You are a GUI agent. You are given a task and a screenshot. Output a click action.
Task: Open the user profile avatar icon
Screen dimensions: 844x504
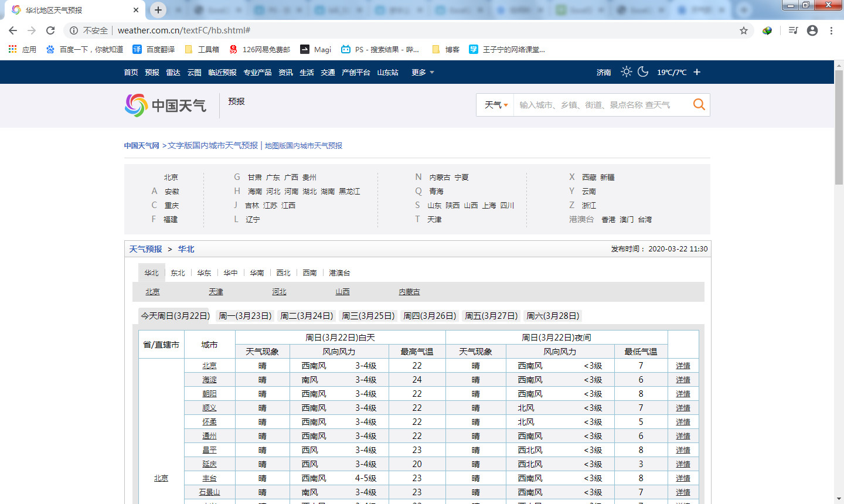[812, 30]
